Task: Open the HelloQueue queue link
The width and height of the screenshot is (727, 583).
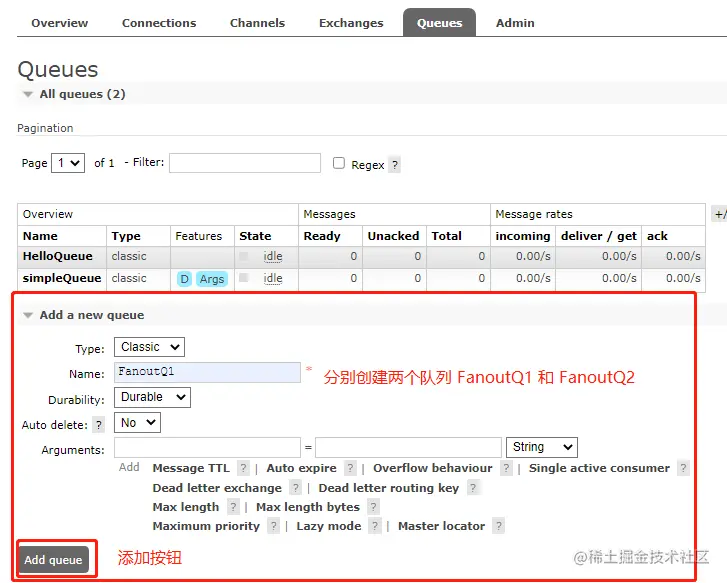Action: click(x=57, y=256)
